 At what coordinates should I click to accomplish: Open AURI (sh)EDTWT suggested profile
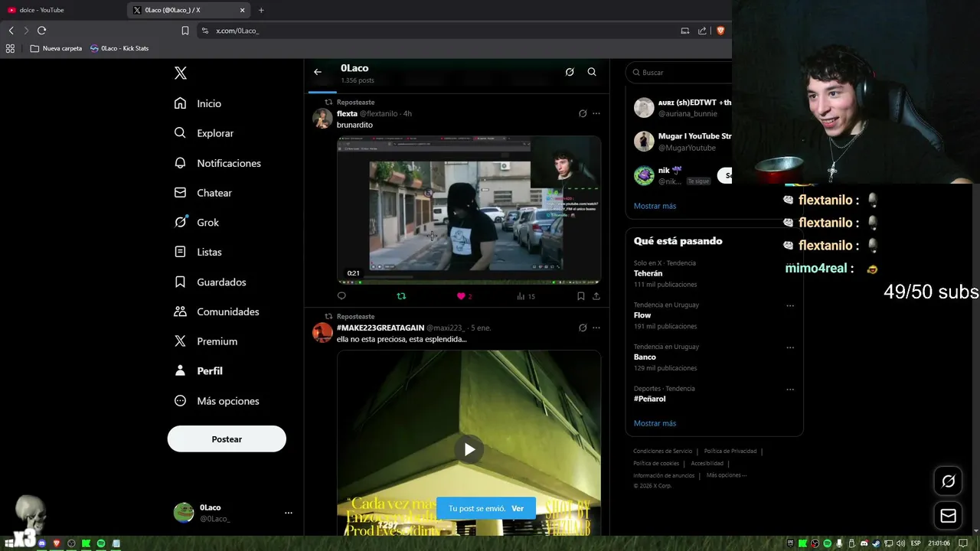(x=681, y=108)
